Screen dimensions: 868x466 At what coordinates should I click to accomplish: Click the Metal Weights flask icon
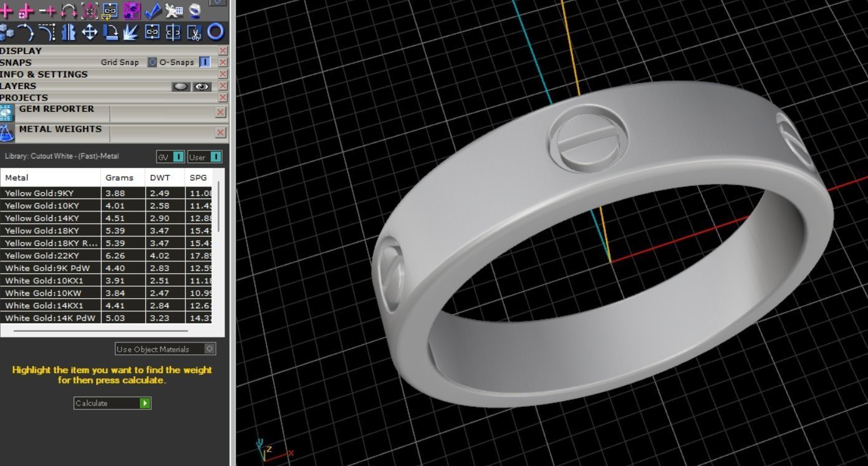6,133
